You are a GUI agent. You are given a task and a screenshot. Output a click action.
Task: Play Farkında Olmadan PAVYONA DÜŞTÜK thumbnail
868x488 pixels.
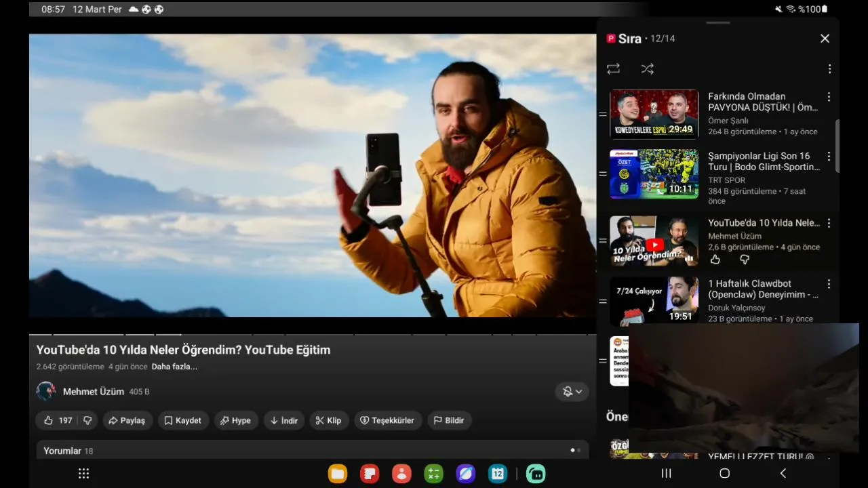[x=654, y=114]
